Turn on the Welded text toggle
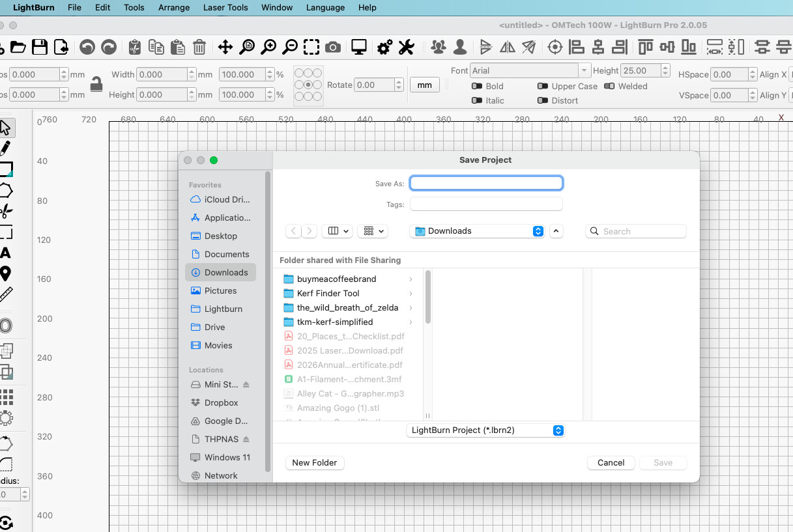The width and height of the screenshot is (793, 532). (x=609, y=86)
